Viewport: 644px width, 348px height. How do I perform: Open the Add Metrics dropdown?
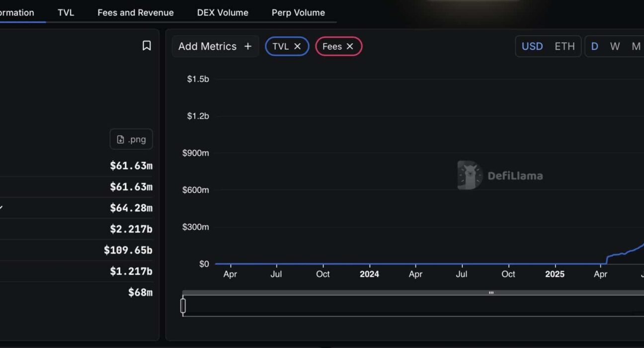click(x=215, y=46)
